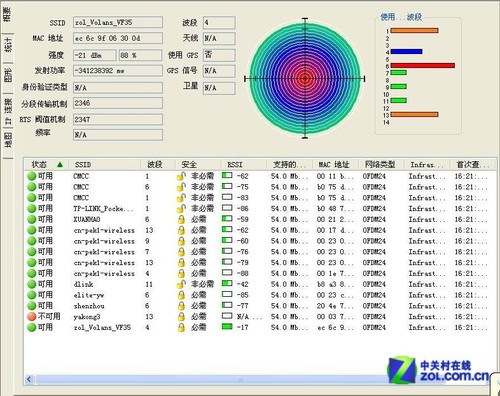Click the signal bar icon beside N/A RSSI
500x396 pixels.
click(227, 316)
